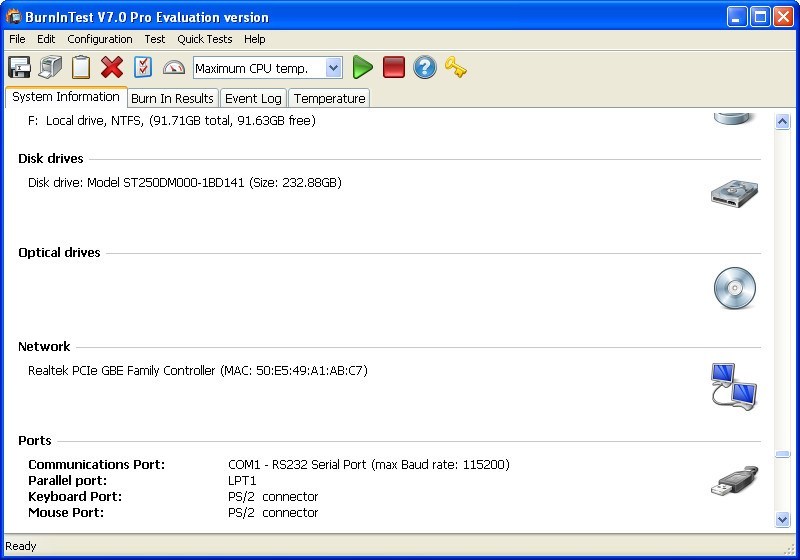Click the Print results printer icon
Screen dimensions: 800x560
(50, 67)
